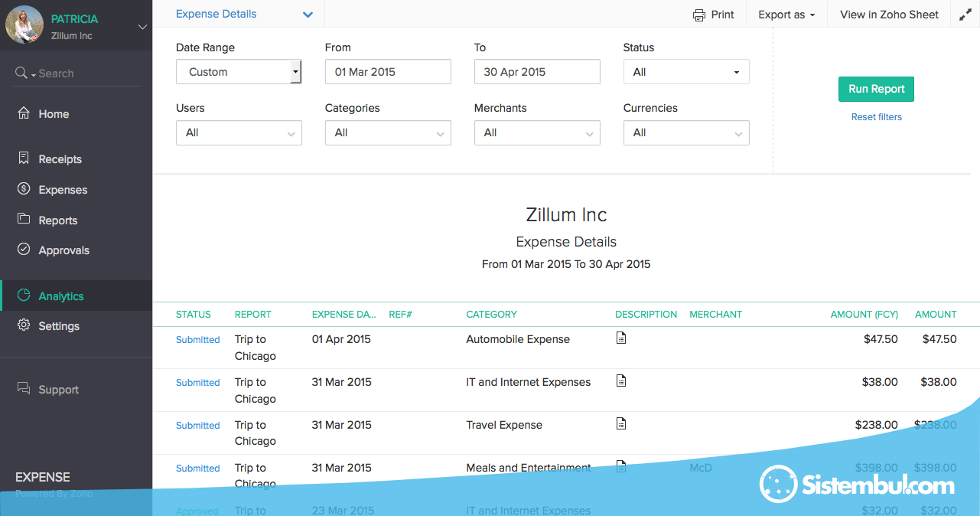This screenshot has height=516, width=980.
Task: Click the To date field
Action: [x=537, y=72]
